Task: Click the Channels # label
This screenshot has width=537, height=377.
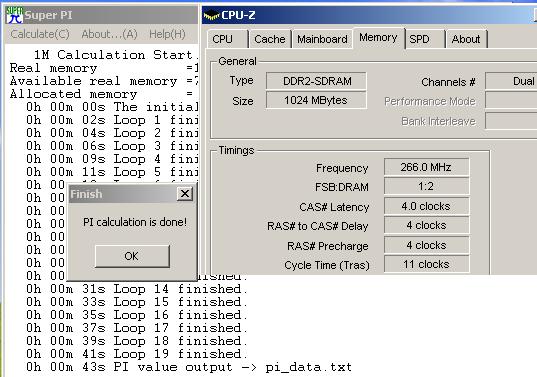Action: pyautogui.click(x=448, y=82)
